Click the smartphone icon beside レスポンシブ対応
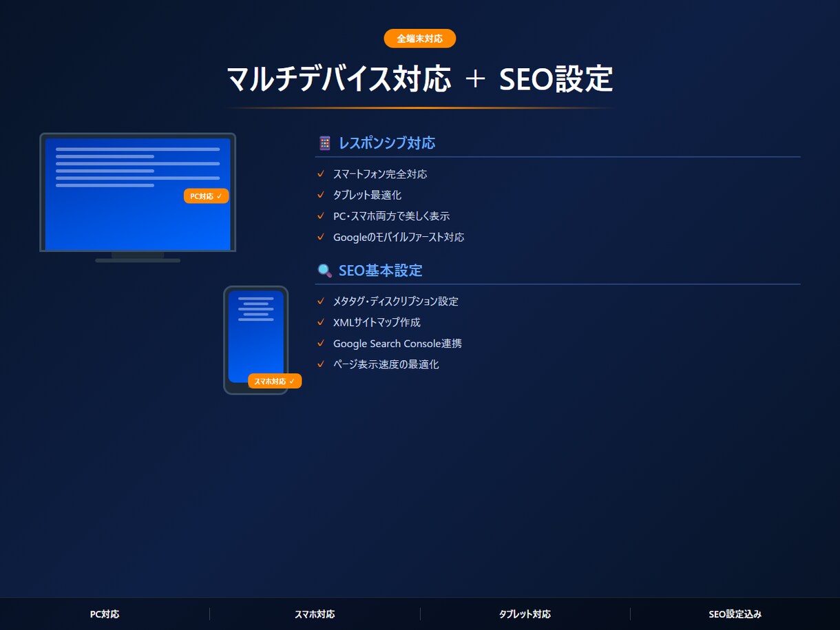This screenshot has height=630, width=840. (324, 143)
